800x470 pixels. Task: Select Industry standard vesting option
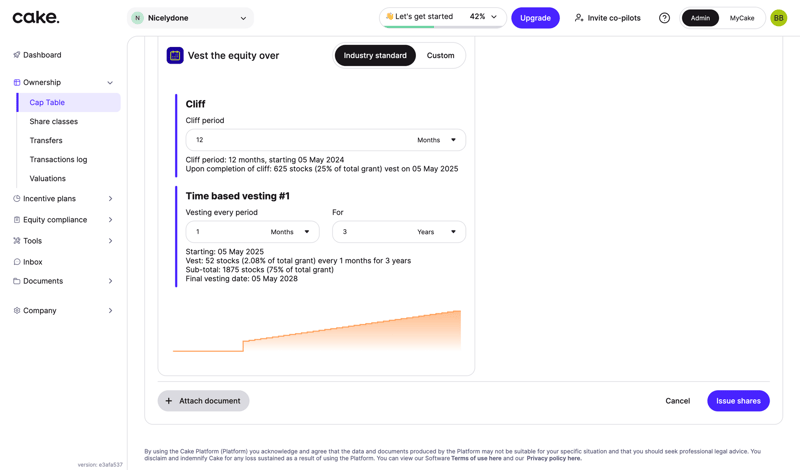click(375, 56)
